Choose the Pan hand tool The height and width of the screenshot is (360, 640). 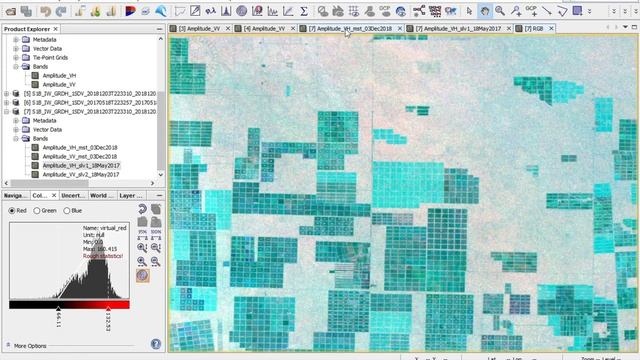point(484,11)
